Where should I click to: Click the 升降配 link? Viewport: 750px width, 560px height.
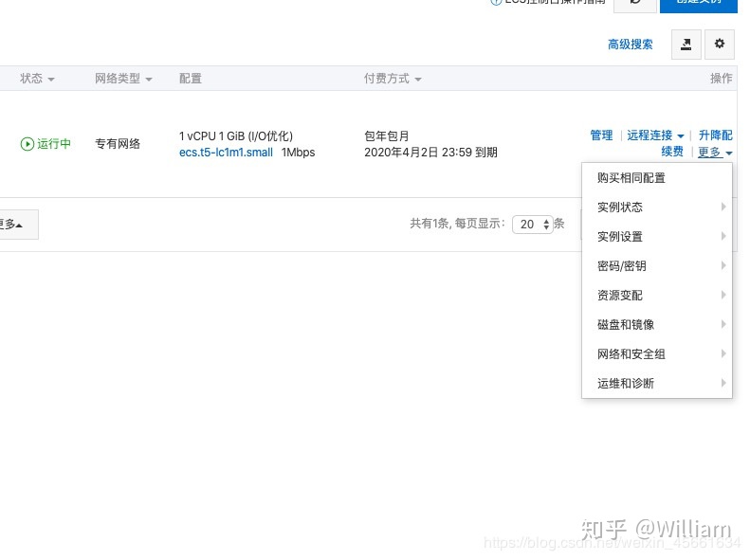pos(716,135)
